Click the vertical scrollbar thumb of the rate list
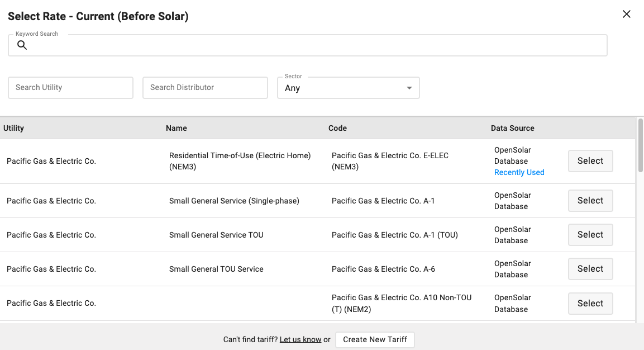Viewport: 644px width, 350px height. [x=640, y=145]
